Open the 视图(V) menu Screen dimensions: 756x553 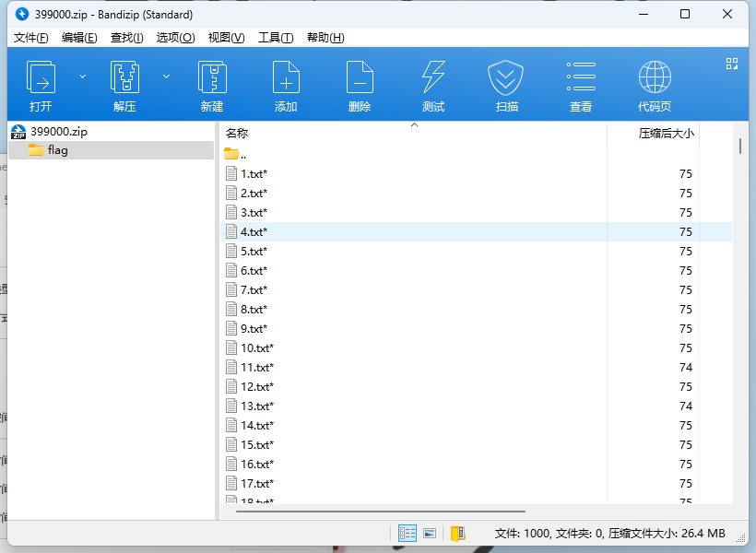(x=226, y=38)
